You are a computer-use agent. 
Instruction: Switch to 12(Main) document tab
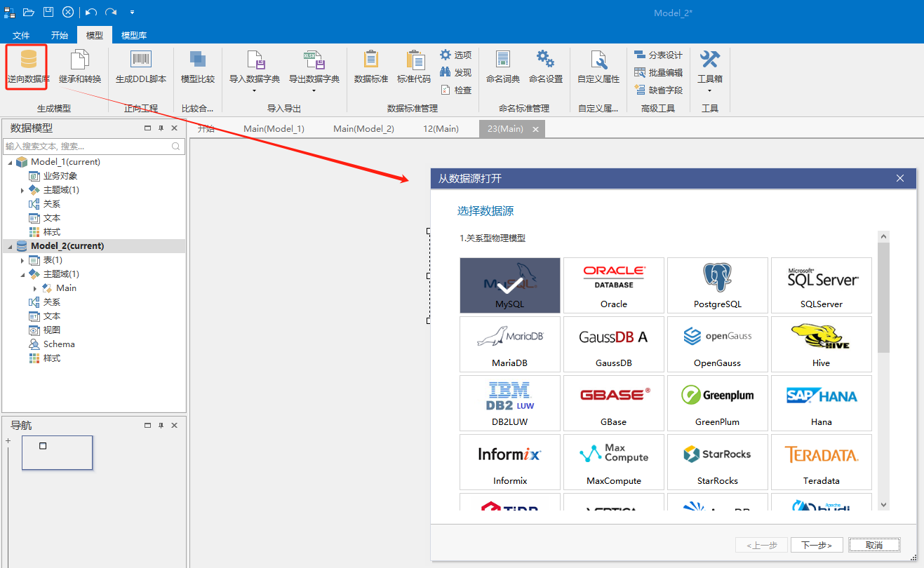(x=441, y=129)
